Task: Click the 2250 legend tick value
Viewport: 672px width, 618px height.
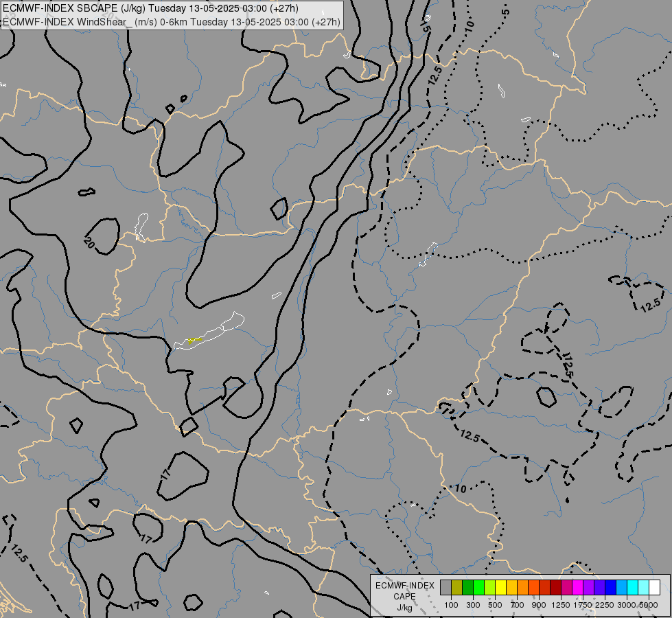Action: point(605,605)
